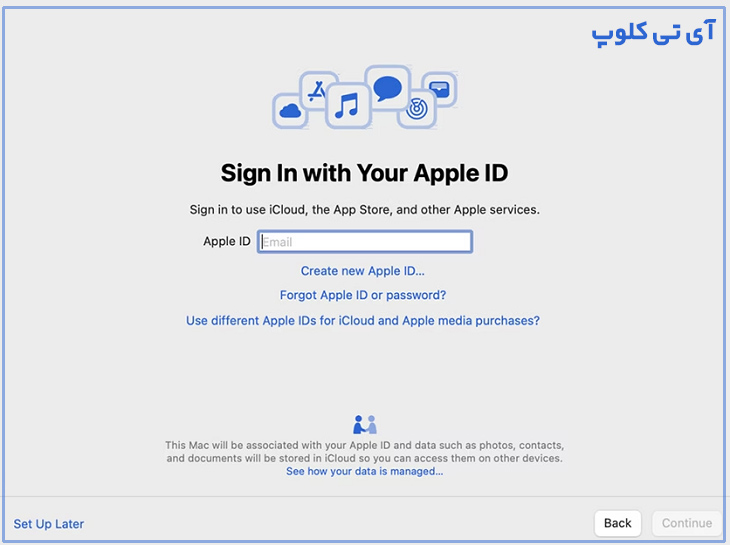Click the Sign In with Your Apple ID heading

[364, 173]
